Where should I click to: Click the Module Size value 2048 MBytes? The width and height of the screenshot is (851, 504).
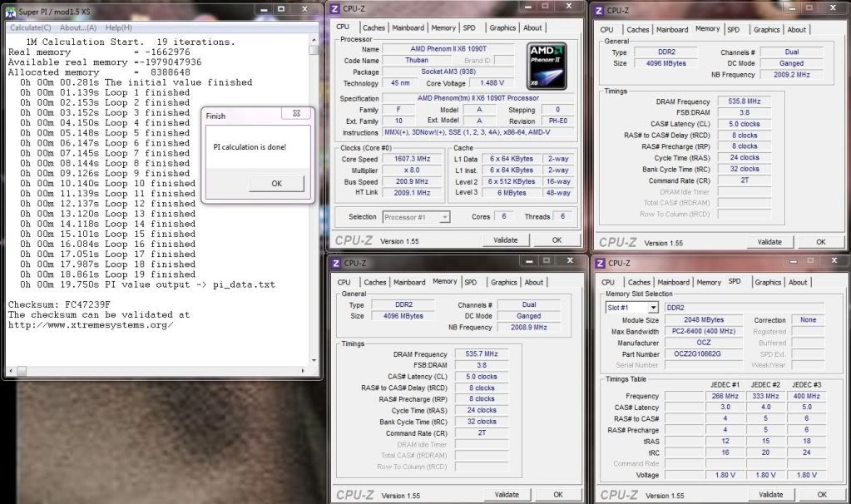pyautogui.click(x=703, y=320)
